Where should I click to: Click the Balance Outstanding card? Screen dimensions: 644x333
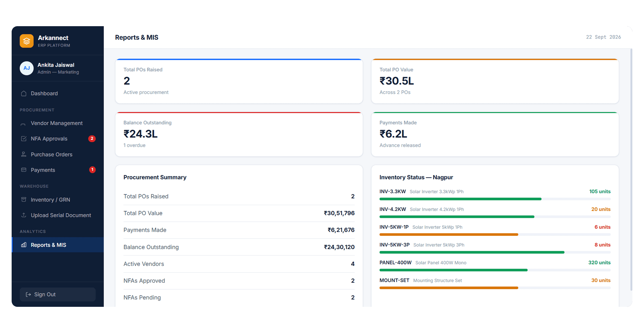coord(239,135)
